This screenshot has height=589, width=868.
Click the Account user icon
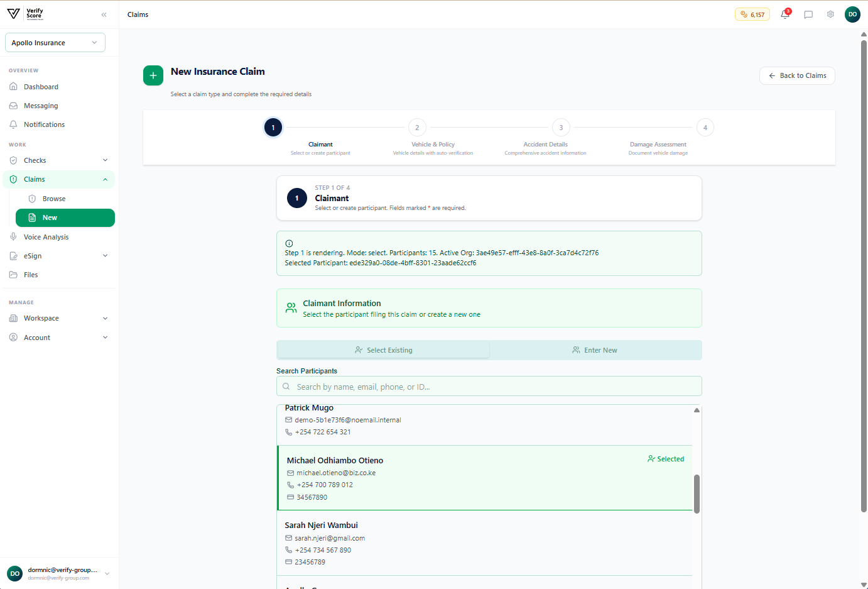point(13,338)
